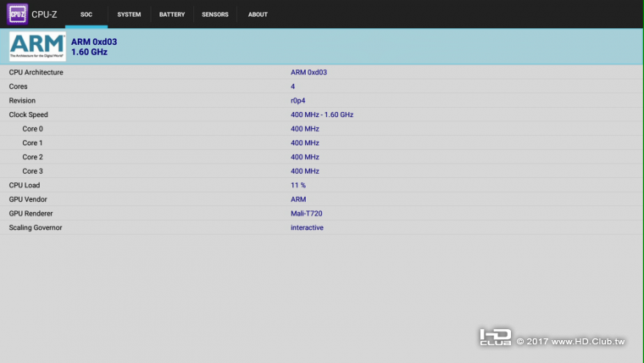Click the Core 1 row label
Viewport: 644px width, 363px height.
[32, 143]
